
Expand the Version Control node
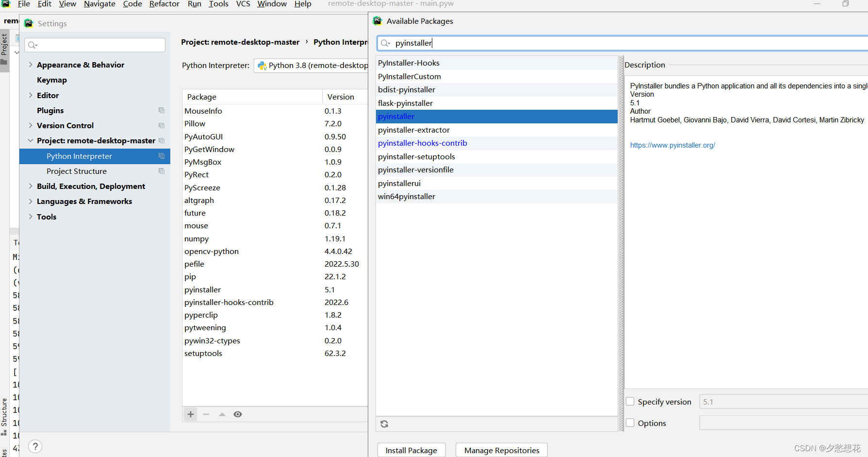point(31,125)
